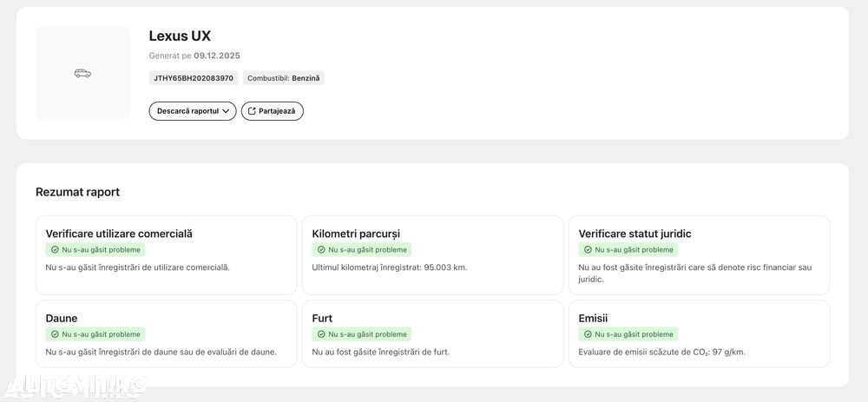Click the Combustibil: Benzină tag

[284, 78]
